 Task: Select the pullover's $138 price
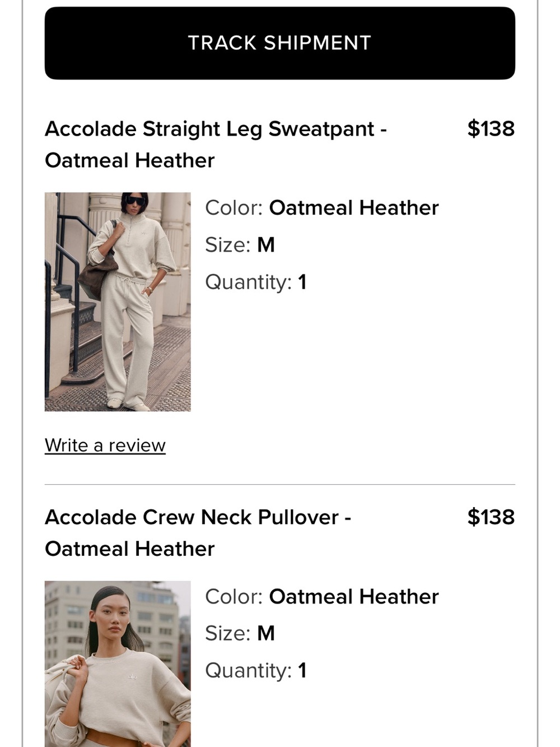coord(491,517)
